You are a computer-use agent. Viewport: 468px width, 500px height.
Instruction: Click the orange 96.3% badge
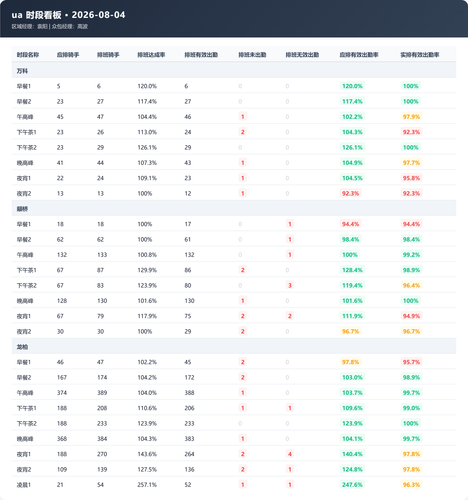tap(411, 485)
